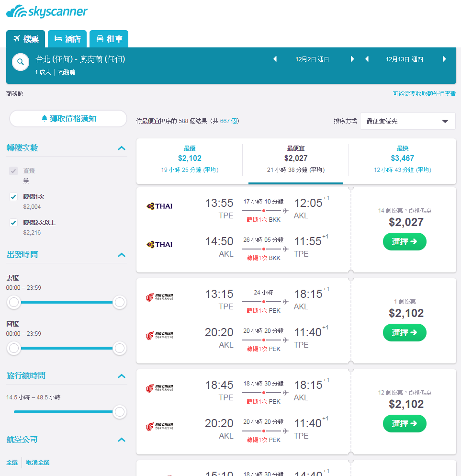This screenshot has width=461, height=476.
Task: Open the 租車 car rental tab
Action: point(109,39)
